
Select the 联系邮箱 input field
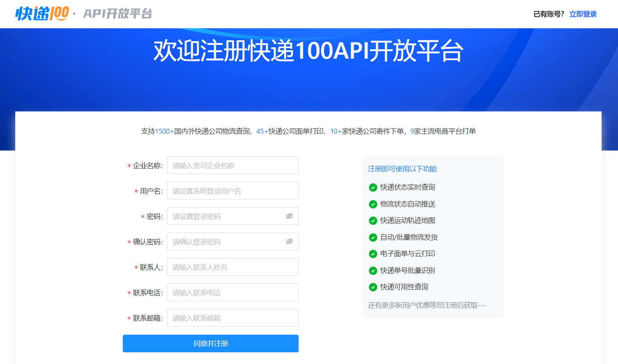click(x=233, y=318)
